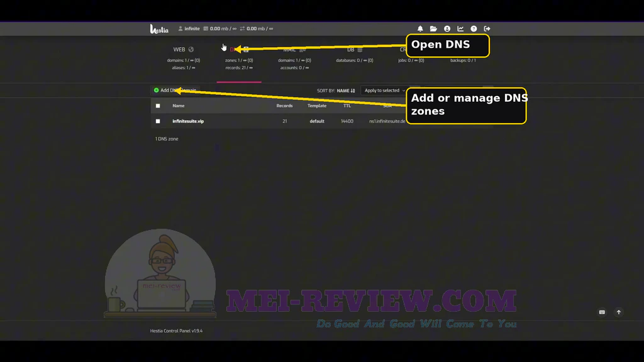Click the Hestia Control Panel v1.9.4 footer text
This screenshot has height=362, width=644.
click(176, 331)
